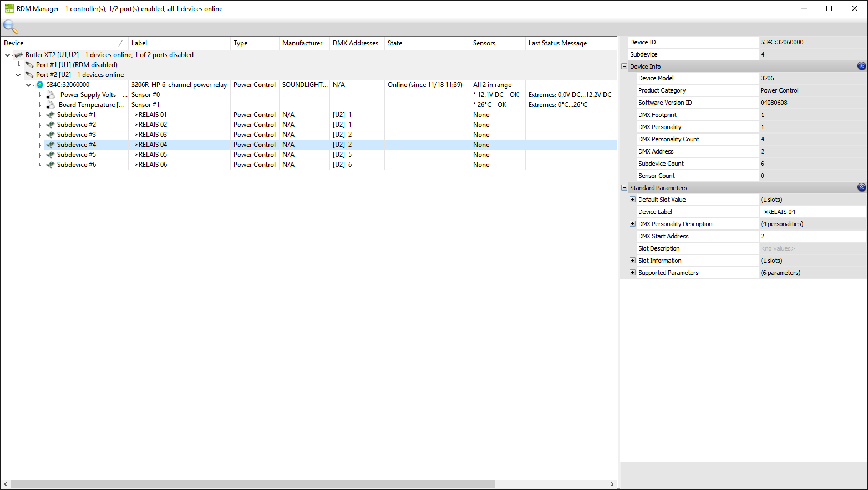
Task: Click the Port #1 plug icon
Action: pyautogui.click(x=29, y=65)
